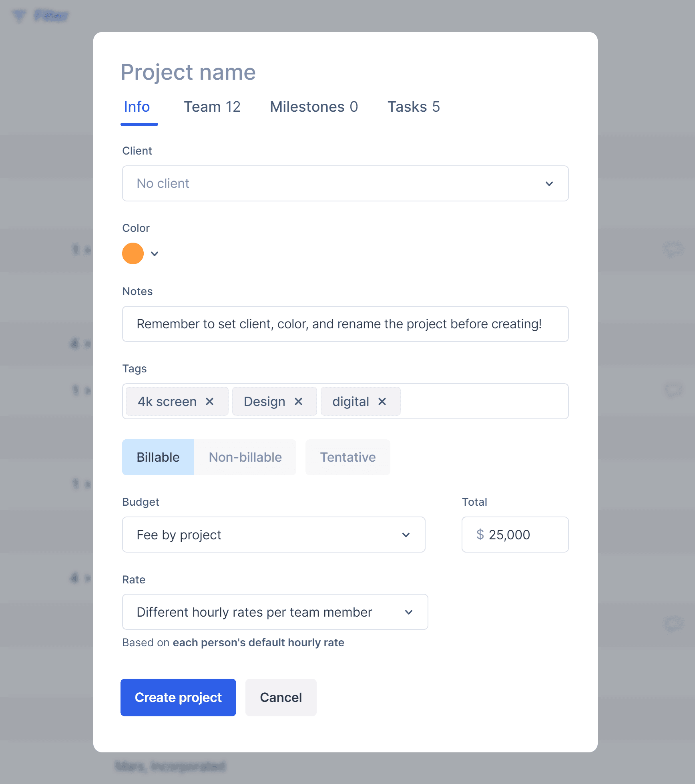Remove the "4k screen" tag

tap(210, 401)
